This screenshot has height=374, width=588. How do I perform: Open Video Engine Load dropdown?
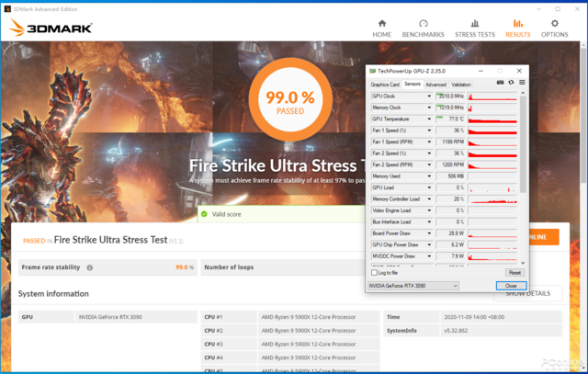[429, 210]
